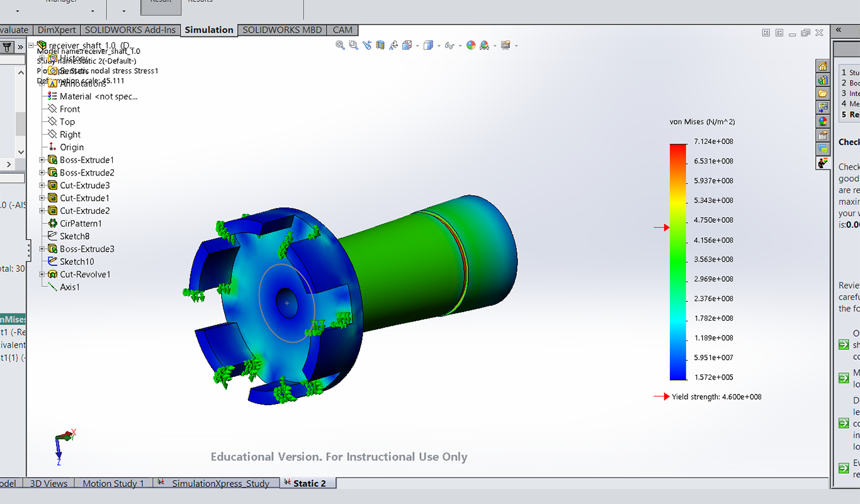Expand the Cut-Extrude2 feature node
Screen dimensions: 860x504
pos(42,211)
